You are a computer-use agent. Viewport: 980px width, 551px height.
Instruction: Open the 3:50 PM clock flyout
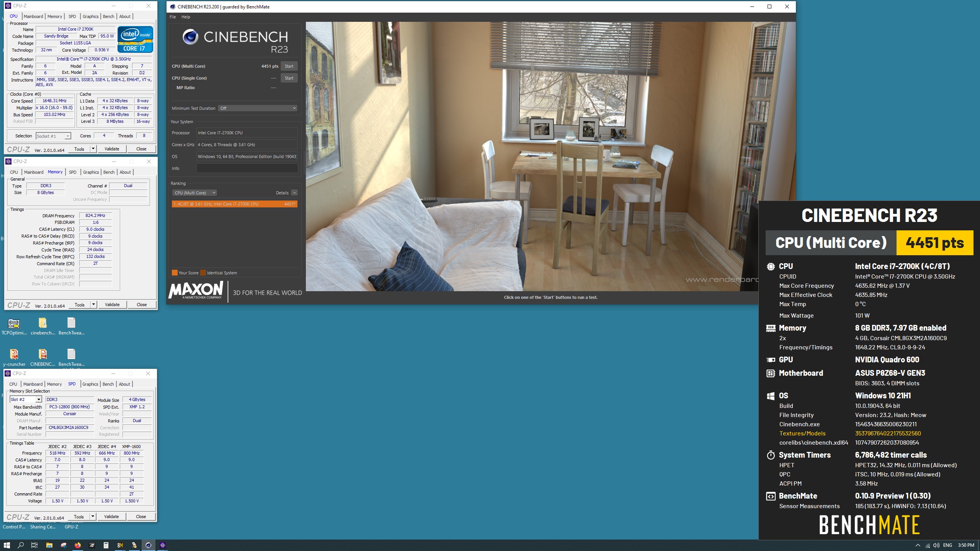[966, 546]
